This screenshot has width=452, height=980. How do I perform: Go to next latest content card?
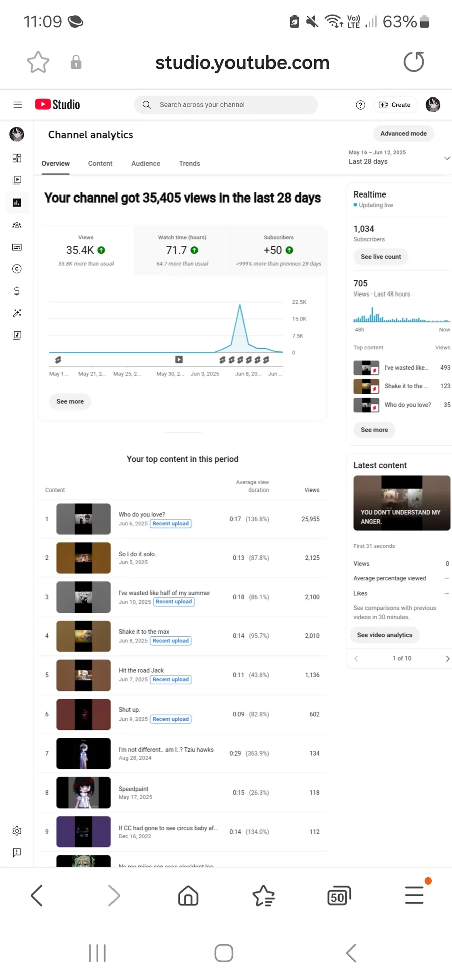click(447, 659)
